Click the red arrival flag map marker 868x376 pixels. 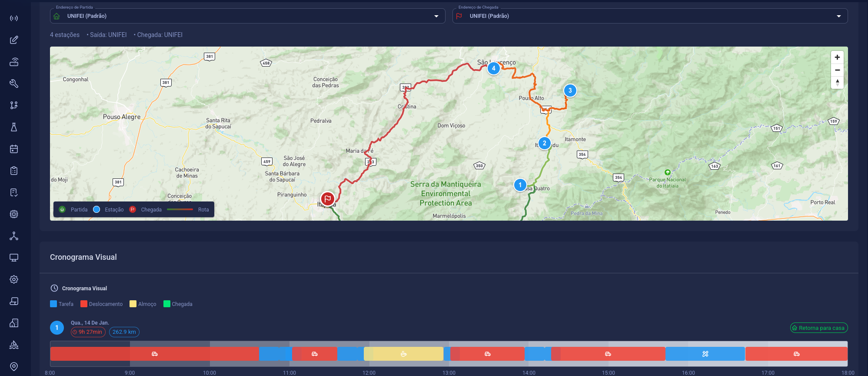tap(328, 199)
